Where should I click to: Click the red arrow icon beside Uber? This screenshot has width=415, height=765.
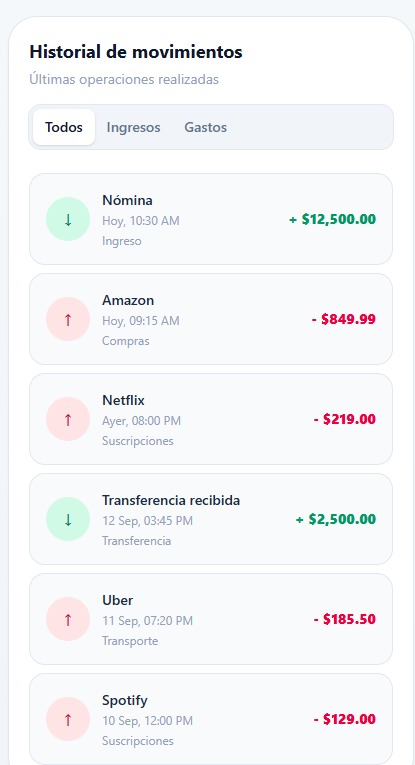[x=68, y=619]
